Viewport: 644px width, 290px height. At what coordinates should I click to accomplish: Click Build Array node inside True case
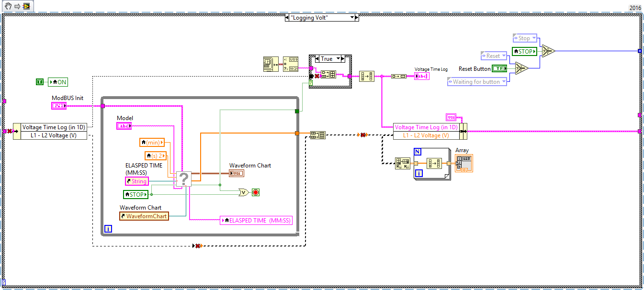(x=328, y=74)
